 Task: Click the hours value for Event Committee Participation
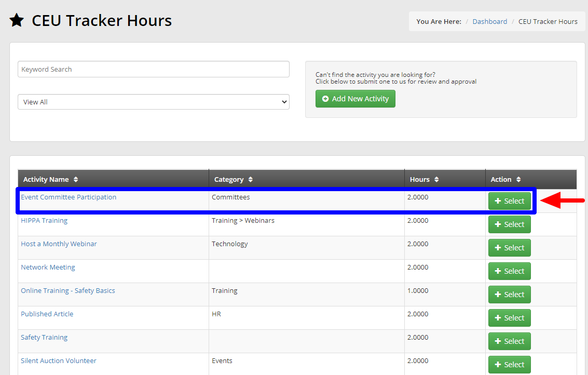click(x=418, y=197)
